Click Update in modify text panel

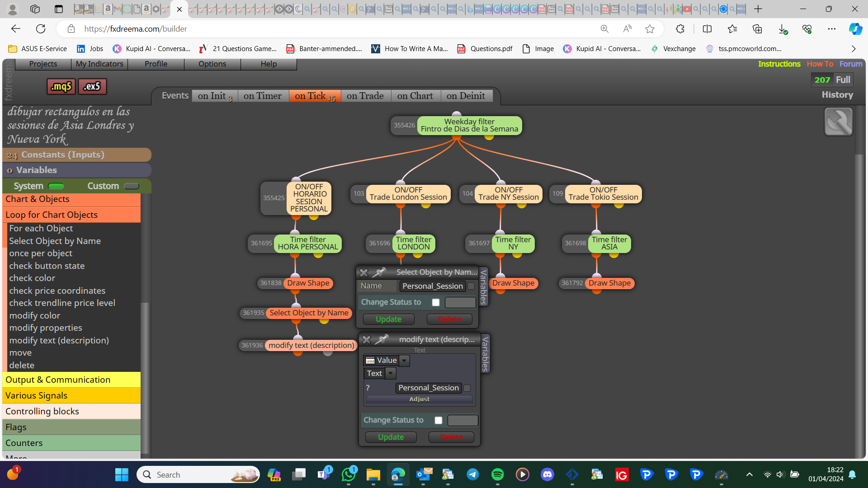coord(391,437)
